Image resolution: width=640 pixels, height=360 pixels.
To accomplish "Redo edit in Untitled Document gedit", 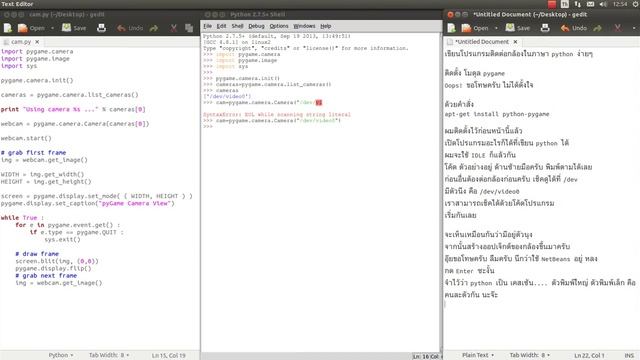I will [x=598, y=28].
